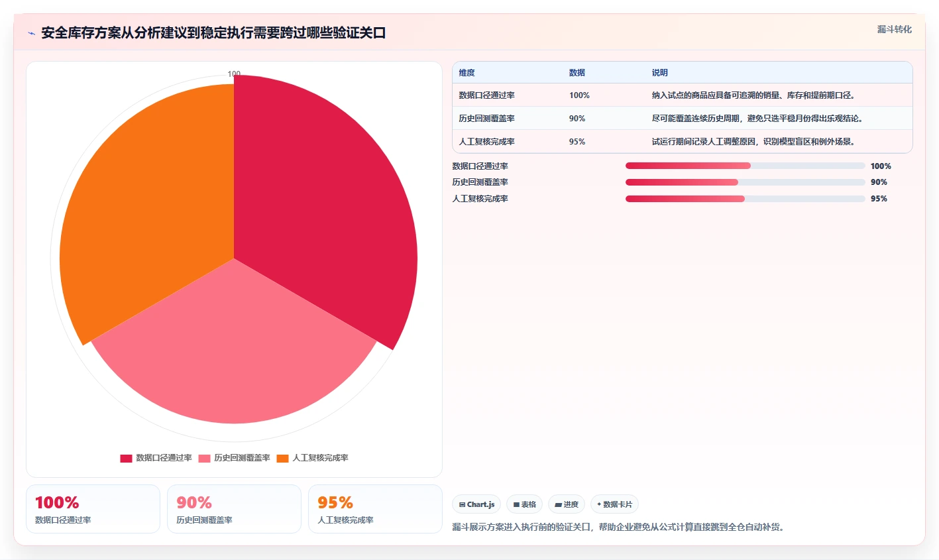Click the 90% 历史回测覆盖率 stat card
939x560 pixels.
[234, 509]
